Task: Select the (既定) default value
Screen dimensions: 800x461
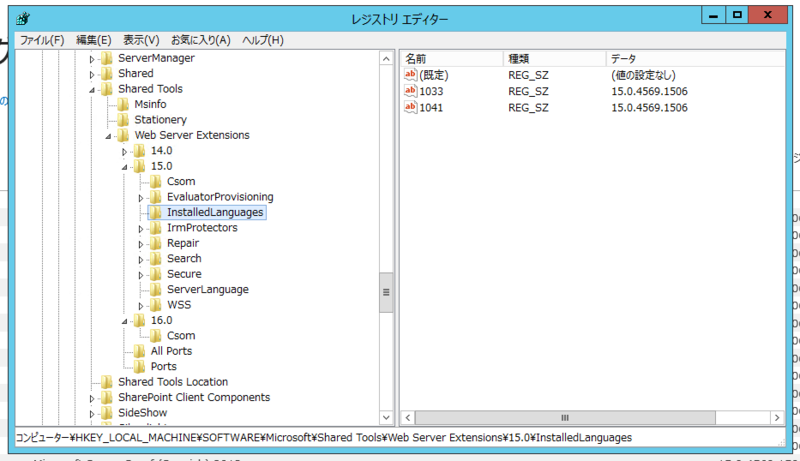Action: [x=434, y=75]
